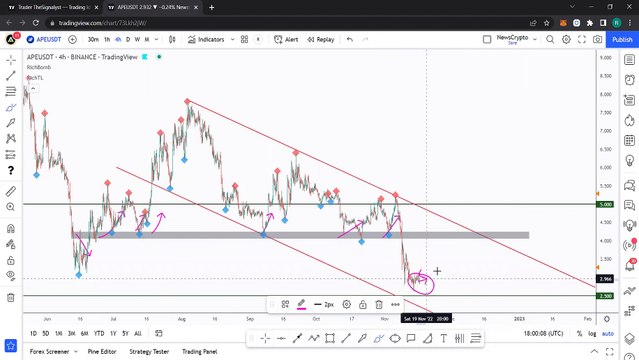Toggle percent scale mode

(x=579, y=333)
